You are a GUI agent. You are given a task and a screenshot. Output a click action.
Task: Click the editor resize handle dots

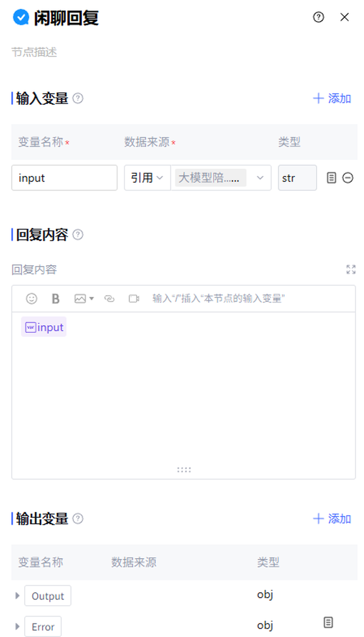[184, 470]
